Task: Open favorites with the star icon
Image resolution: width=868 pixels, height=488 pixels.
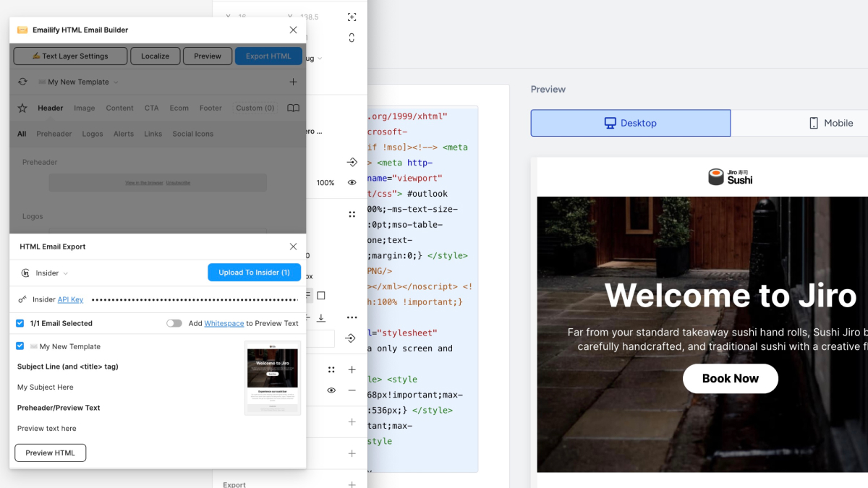Action: [22, 108]
